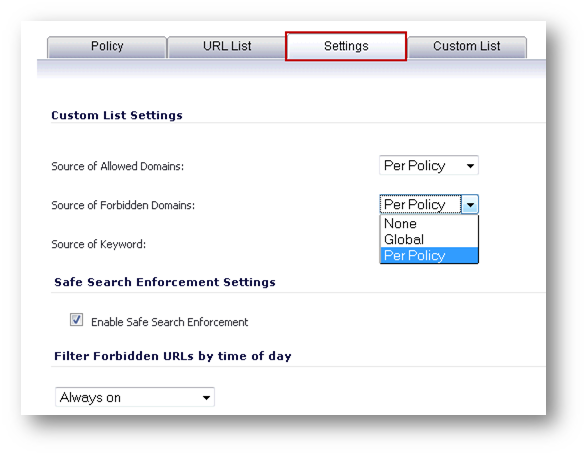The image size is (588, 457).
Task: Select the highlighted Per Policy list option
Action: (429, 255)
